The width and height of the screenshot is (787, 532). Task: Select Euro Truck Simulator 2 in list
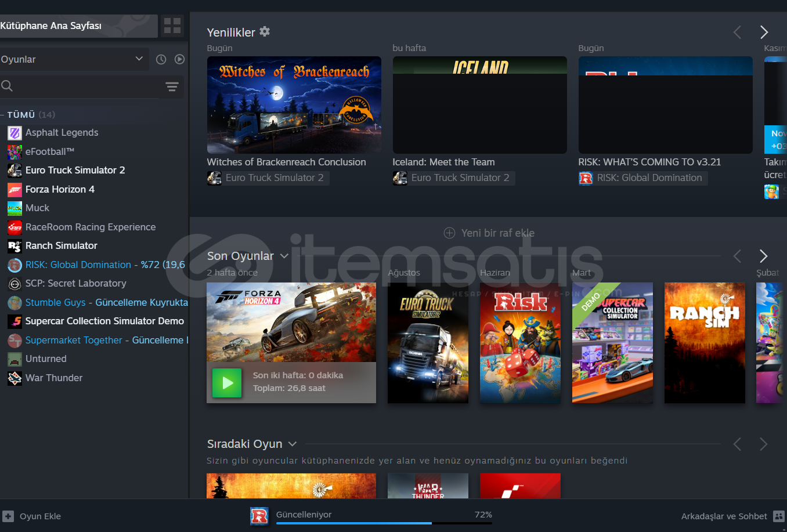pyautogui.click(x=75, y=170)
